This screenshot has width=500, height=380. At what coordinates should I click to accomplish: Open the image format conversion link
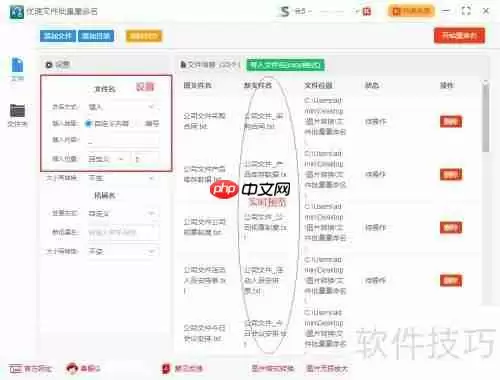272,368
